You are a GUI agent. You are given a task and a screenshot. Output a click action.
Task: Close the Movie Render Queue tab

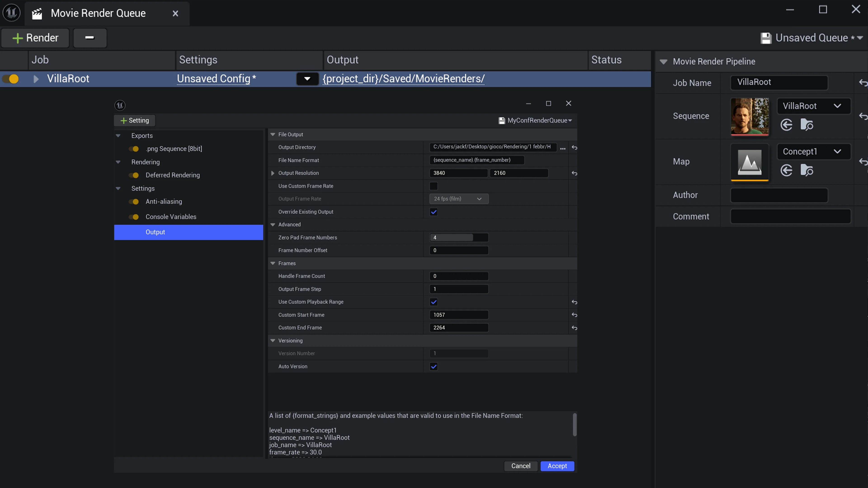(x=175, y=14)
